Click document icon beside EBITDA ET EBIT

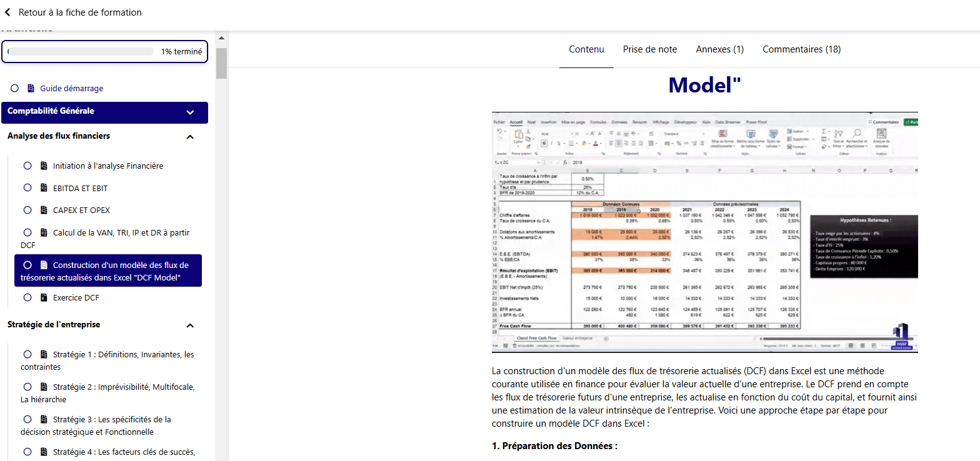tap(44, 188)
